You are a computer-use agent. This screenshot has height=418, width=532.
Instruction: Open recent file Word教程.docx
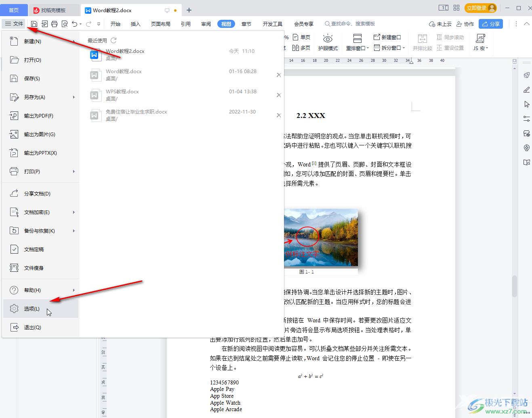click(x=182, y=75)
